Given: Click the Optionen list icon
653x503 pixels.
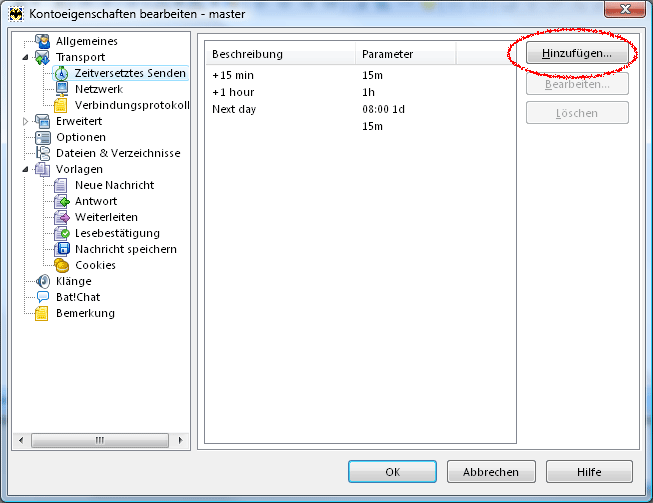Looking at the screenshot, I should click(x=42, y=137).
